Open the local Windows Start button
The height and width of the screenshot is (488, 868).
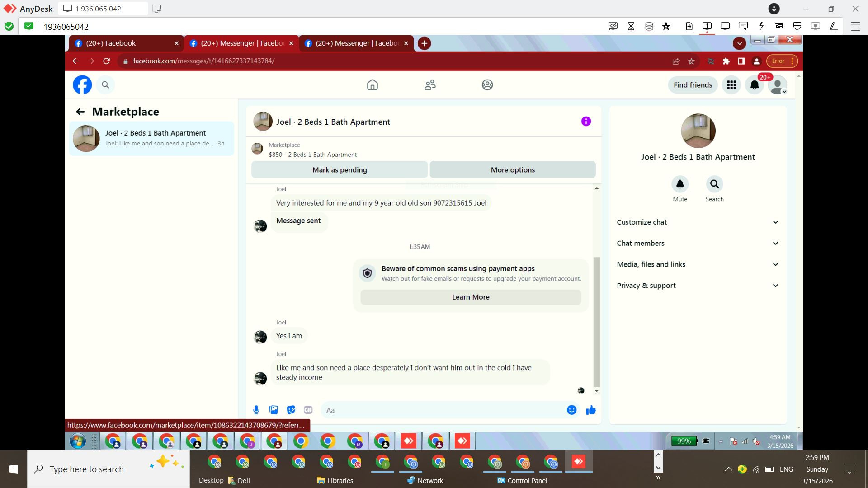14,469
